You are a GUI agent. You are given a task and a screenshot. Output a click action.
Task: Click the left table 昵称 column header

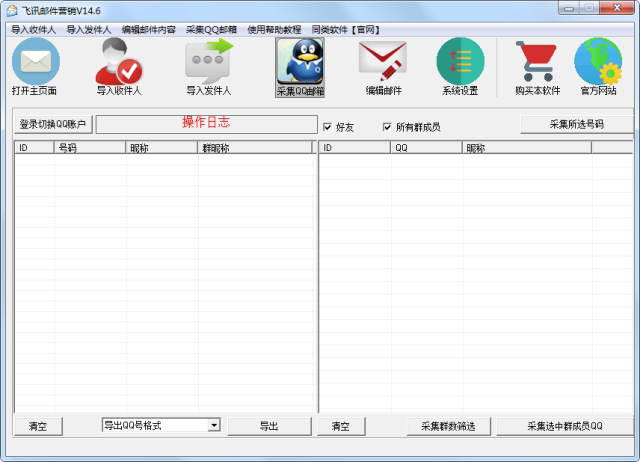(x=162, y=148)
